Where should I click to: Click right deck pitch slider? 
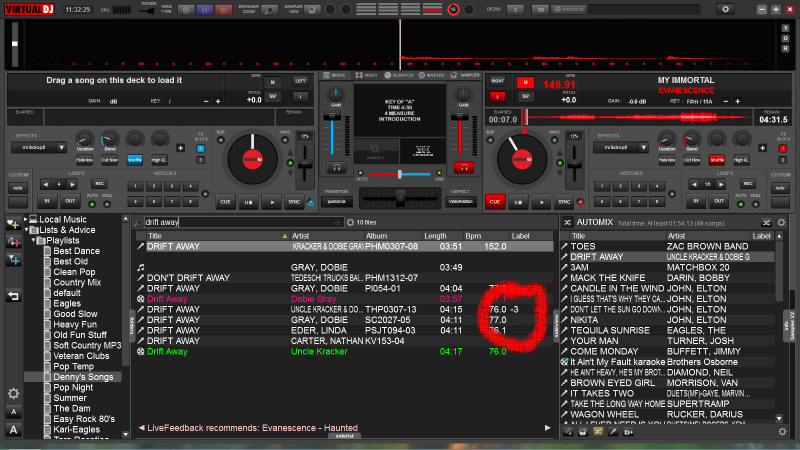click(x=574, y=165)
